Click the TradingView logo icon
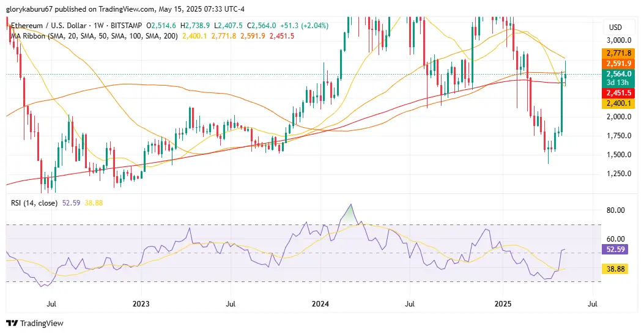The width and height of the screenshot is (644, 334). pyautogui.click(x=12, y=324)
